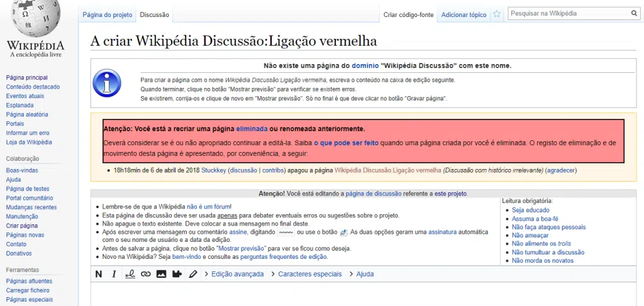Open Contato link
644x306 pixels.
pos(16,244)
